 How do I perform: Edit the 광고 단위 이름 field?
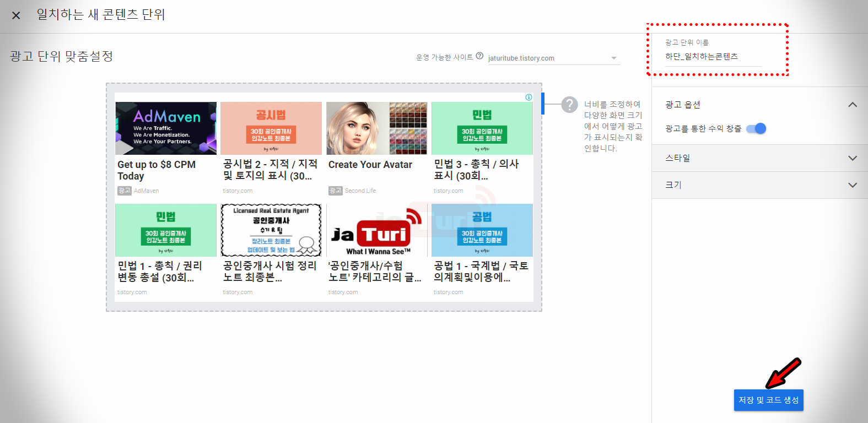coord(713,57)
